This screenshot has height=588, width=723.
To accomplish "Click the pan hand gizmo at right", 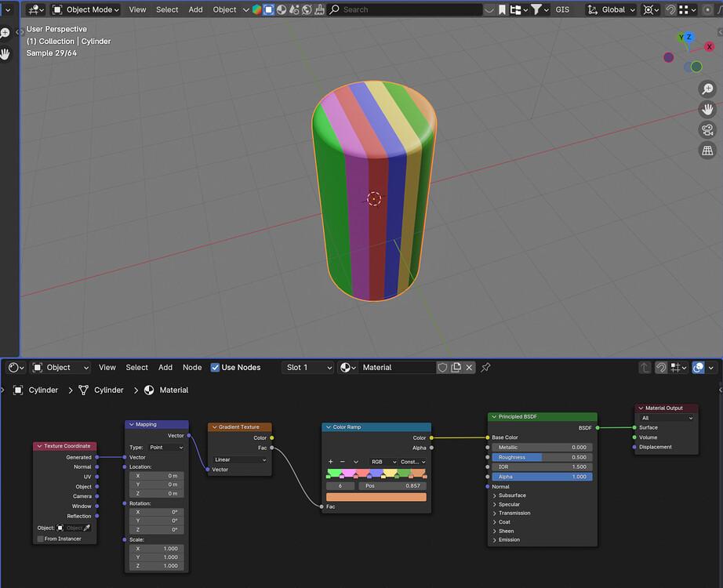I will 707,109.
